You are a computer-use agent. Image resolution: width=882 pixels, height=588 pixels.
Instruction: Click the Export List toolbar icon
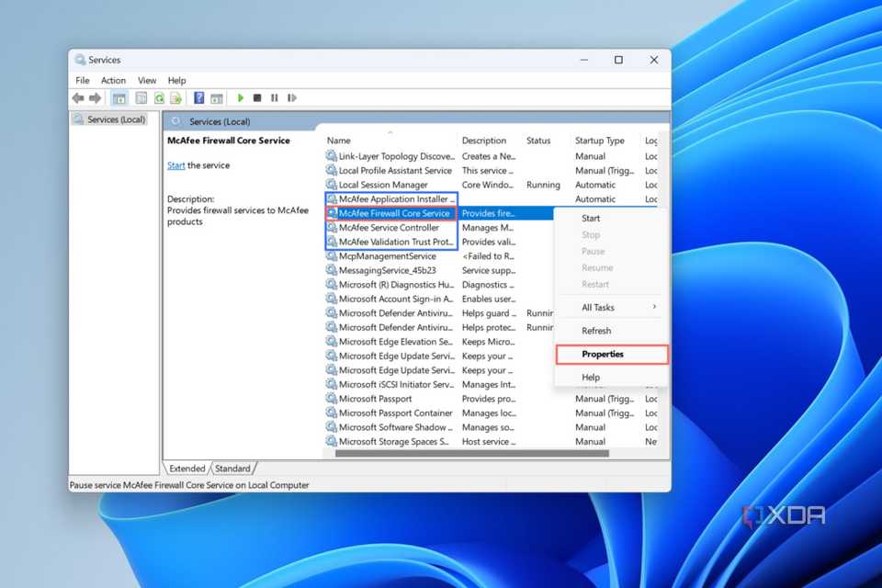point(176,98)
